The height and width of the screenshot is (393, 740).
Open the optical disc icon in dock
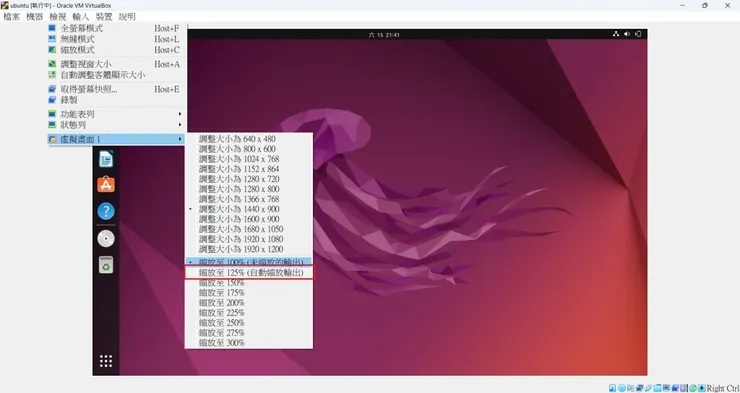tap(106, 239)
